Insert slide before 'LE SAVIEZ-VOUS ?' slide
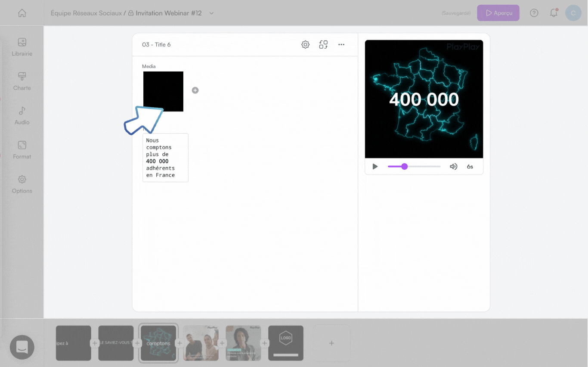This screenshot has height=367, width=588. click(95, 343)
